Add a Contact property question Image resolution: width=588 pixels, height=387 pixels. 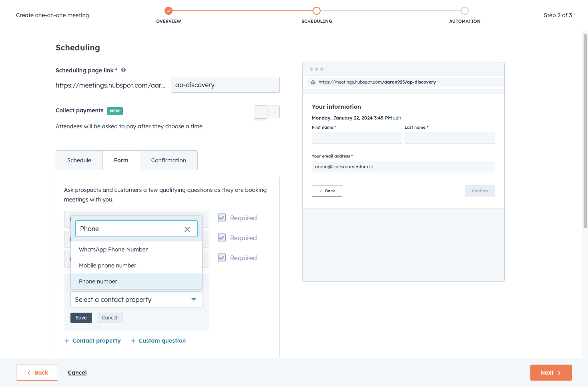point(92,341)
